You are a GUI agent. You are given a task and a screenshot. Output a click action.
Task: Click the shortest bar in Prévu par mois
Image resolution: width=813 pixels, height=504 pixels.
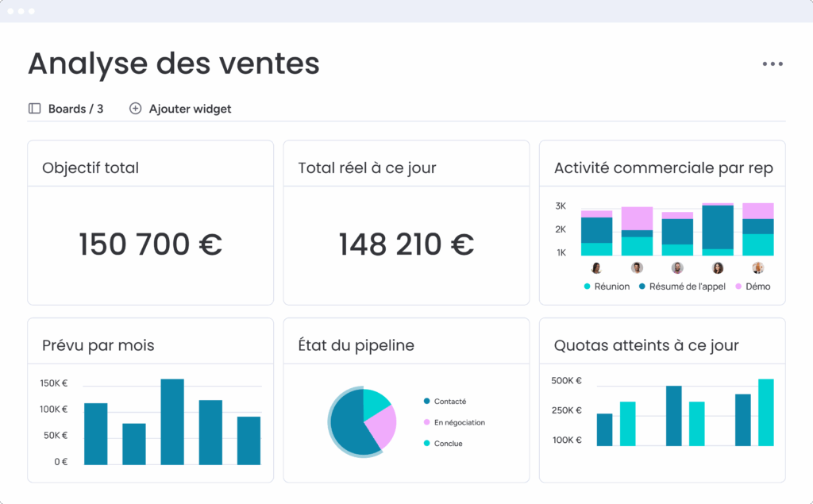pos(133,444)
